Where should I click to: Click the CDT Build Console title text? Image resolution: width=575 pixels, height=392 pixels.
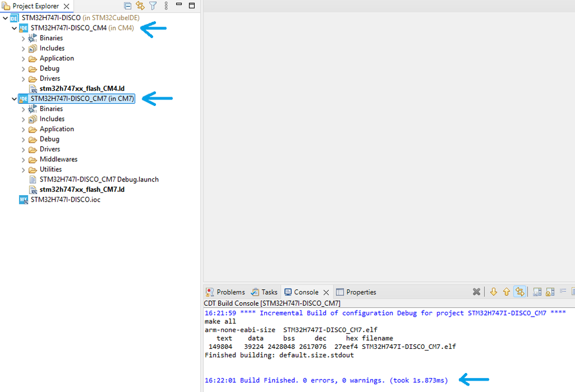pos(272,303)
